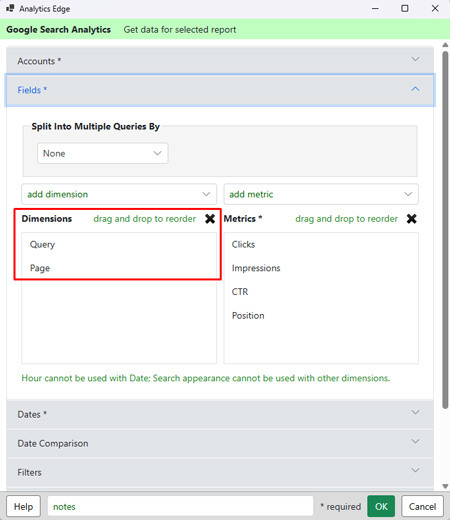The image size is (450, 520).
Task: Click the Cancel button
Action: point(422,507)
